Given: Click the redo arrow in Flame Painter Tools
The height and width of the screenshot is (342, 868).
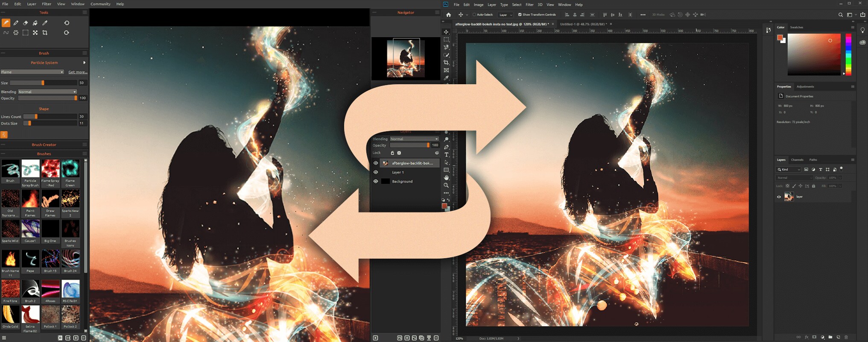Looking at the screenshot, I should 67,32.
